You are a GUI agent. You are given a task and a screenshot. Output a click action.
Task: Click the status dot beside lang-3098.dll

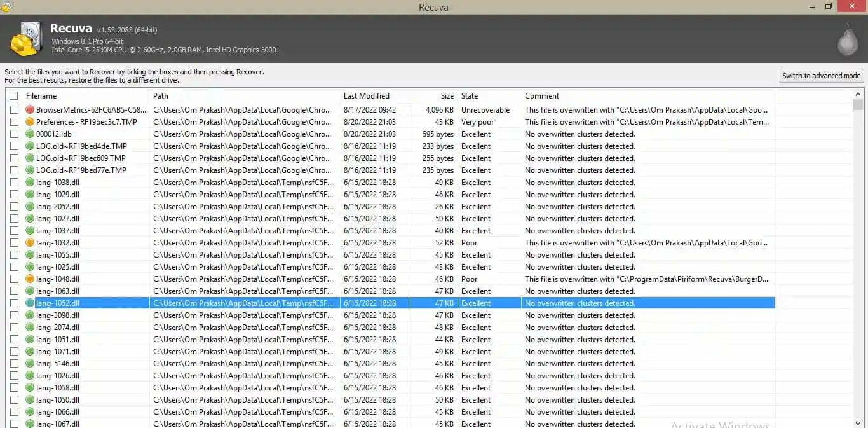[x=30, y=315]
